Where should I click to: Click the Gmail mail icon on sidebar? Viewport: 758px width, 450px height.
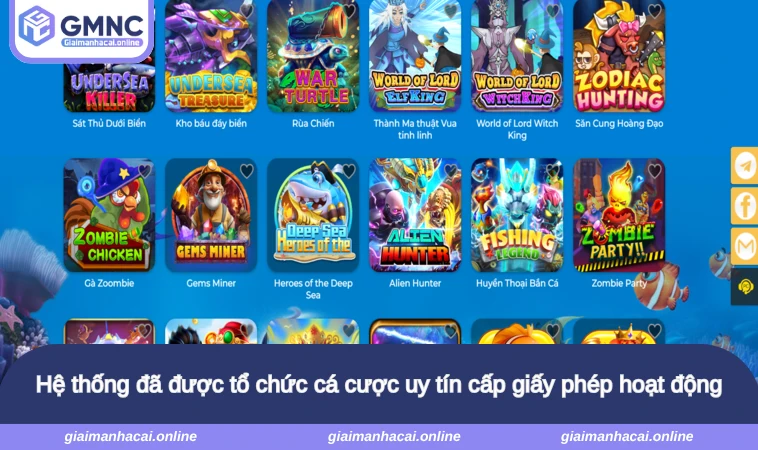coord(745,247)
